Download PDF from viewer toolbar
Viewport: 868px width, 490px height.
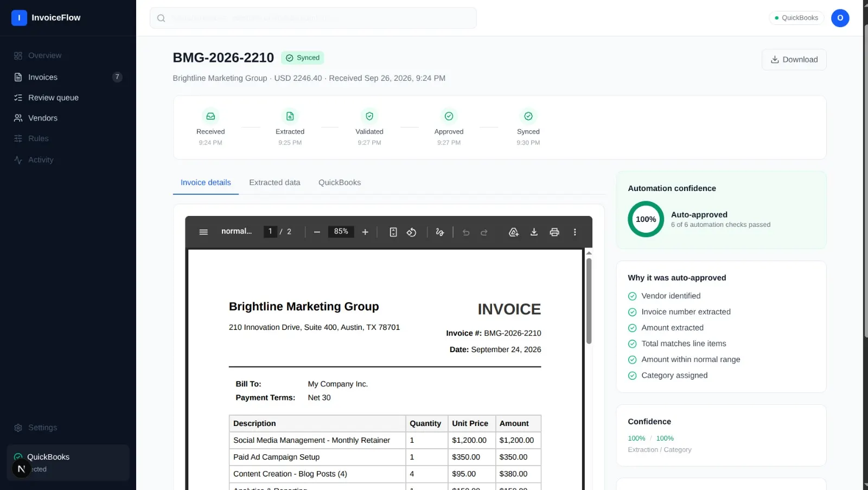[534, 232]
